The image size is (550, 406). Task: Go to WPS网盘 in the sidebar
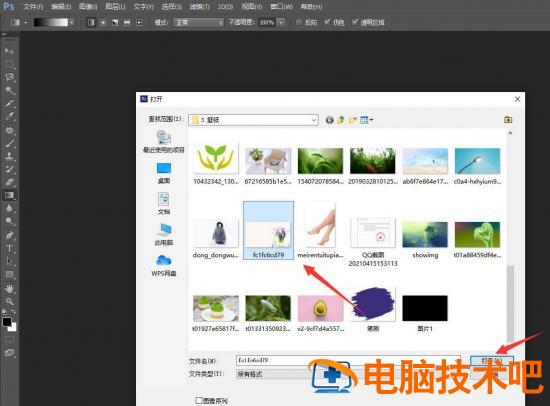[163, 265]
